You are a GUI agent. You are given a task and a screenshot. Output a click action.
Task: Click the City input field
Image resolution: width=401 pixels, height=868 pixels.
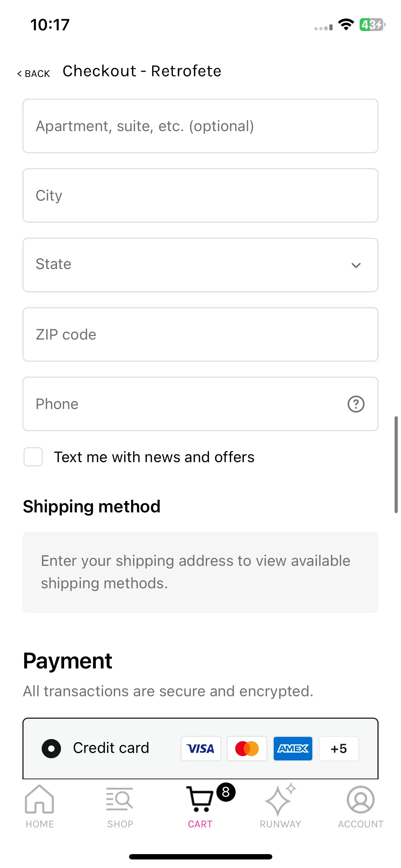(200, 195)
